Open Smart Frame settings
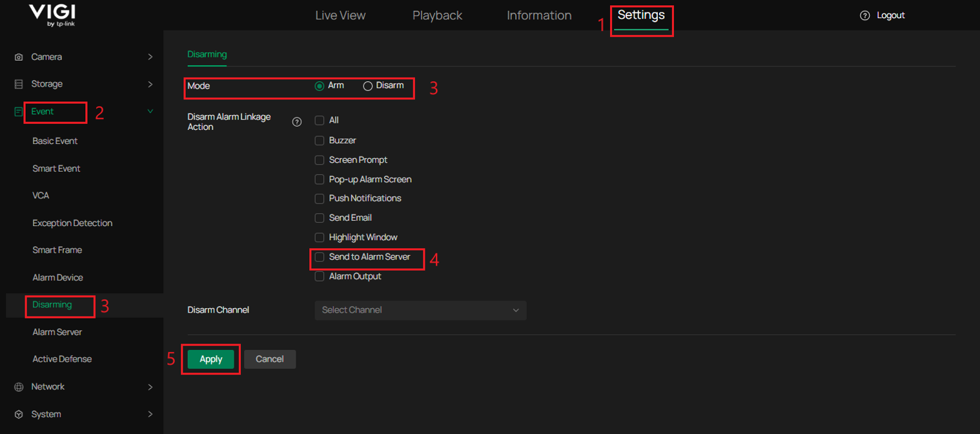980x434 pixels. tap(57, 250)
